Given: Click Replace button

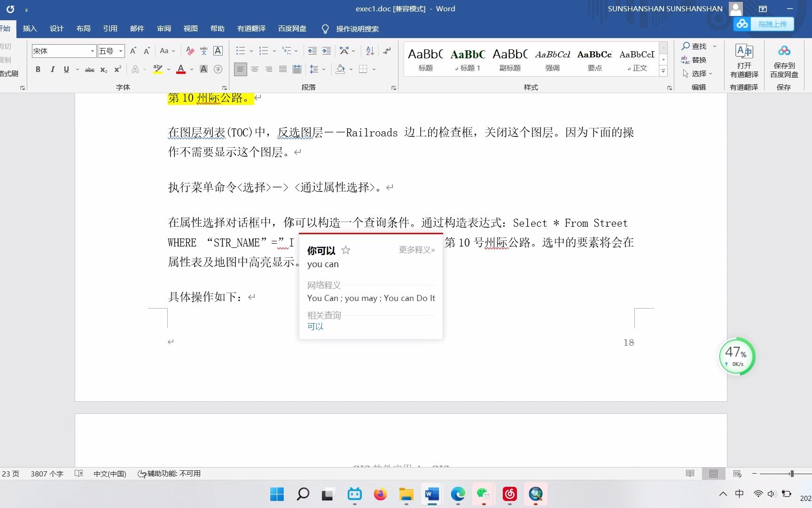Looking at the screenshot, I should (694, 60).
